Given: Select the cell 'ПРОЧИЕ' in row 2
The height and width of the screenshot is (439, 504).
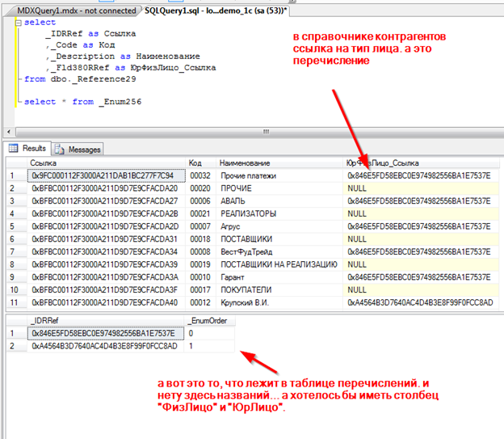Looking at the screenshot, I should coord(279,188).
